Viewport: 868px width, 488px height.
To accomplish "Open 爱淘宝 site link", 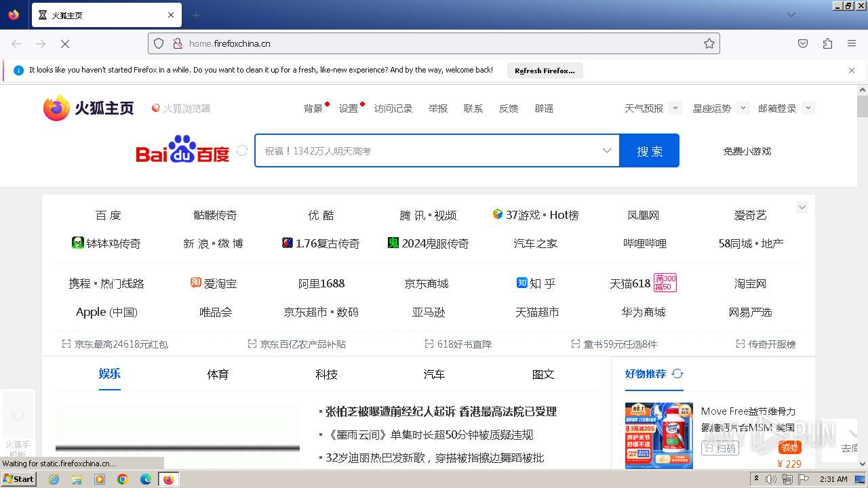I will (x=214, y=283).
